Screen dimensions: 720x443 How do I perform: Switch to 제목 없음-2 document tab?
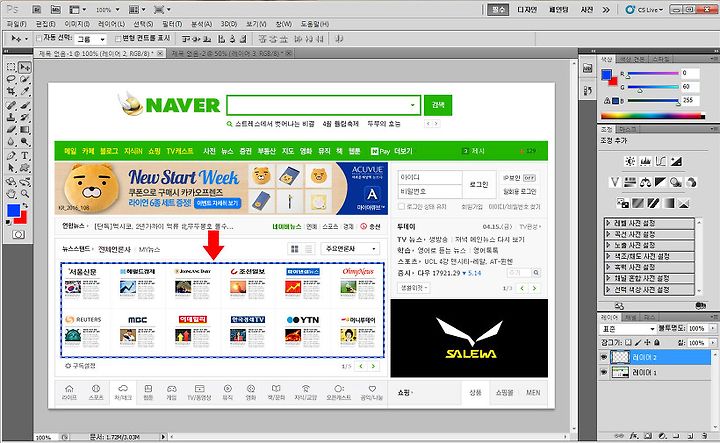point(229,53)
